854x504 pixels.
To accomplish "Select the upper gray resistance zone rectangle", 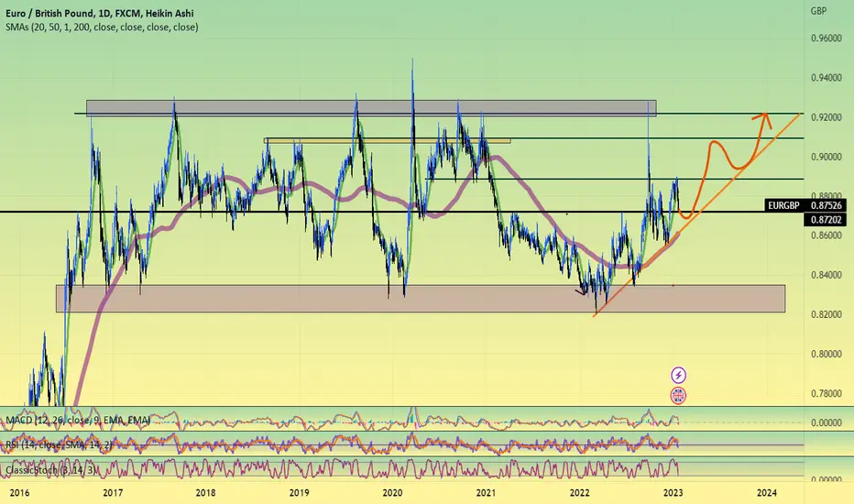I will 371,108.
